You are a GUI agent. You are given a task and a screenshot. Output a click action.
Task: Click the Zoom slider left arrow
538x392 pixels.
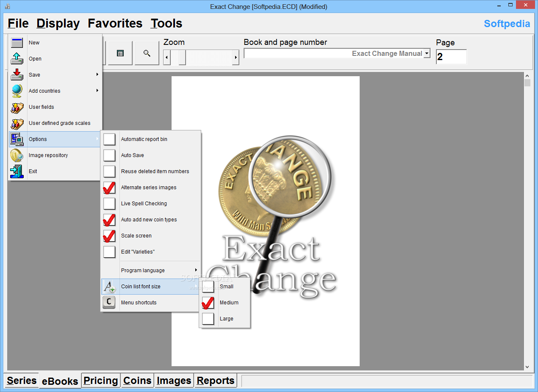pyautogui.click(x=167, y=57)
